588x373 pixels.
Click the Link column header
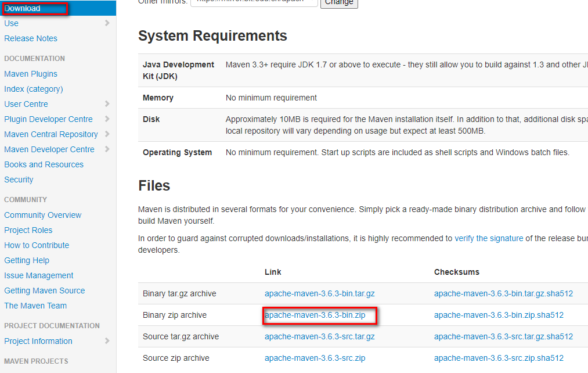273,272
